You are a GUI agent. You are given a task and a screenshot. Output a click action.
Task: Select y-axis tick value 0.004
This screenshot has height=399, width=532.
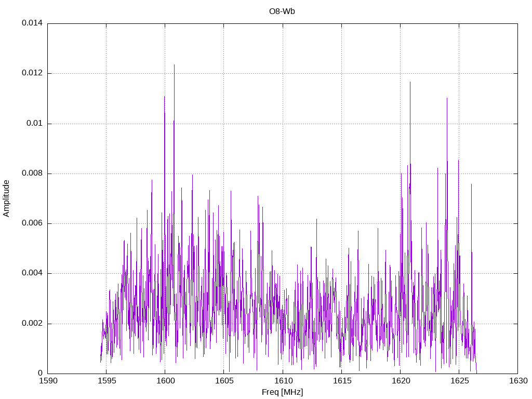[x=32, y=273]
